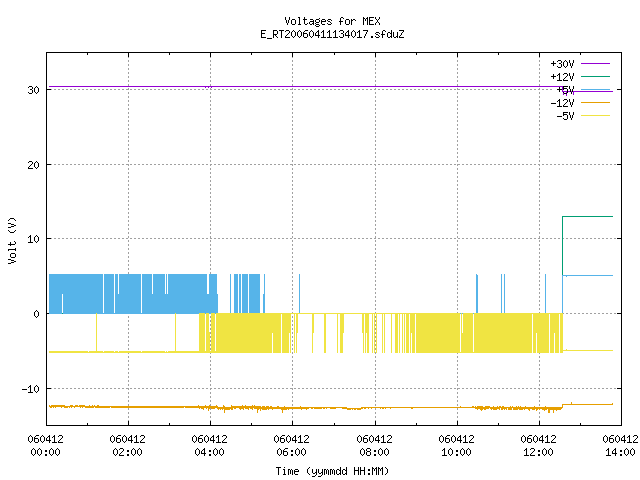This screenshot has height=480, width=640.
Task: Click the -5V legend label
Action: click(565, 116)
